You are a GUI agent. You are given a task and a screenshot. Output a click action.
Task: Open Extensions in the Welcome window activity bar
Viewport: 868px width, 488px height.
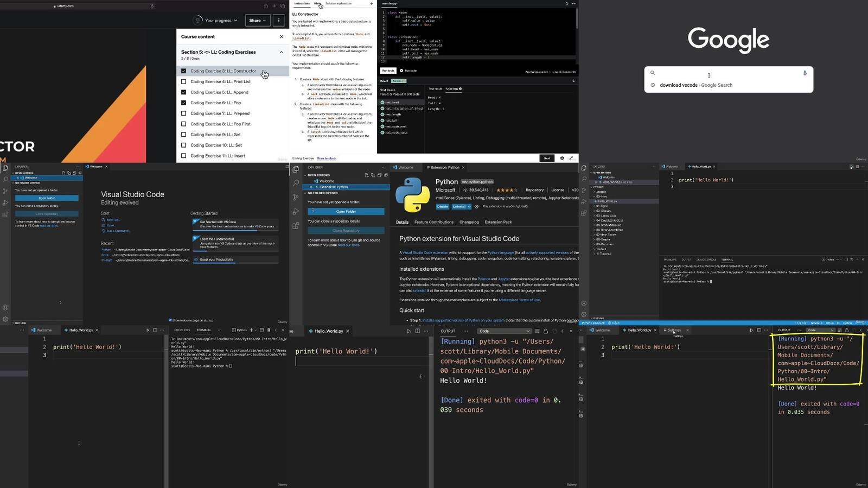[x=5, y=214]
